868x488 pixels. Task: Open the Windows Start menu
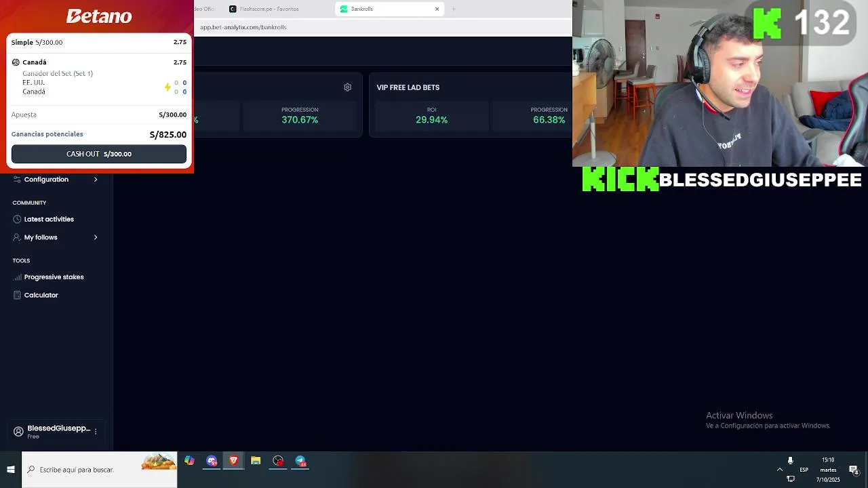coord(11,469)
